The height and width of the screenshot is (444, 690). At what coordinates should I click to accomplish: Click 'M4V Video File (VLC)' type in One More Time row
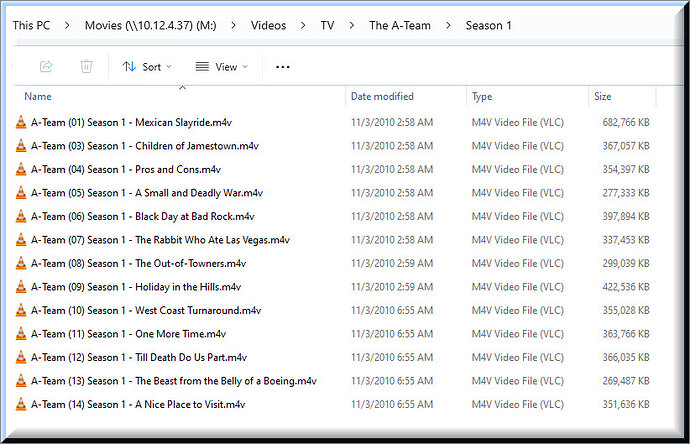(518, 334)
